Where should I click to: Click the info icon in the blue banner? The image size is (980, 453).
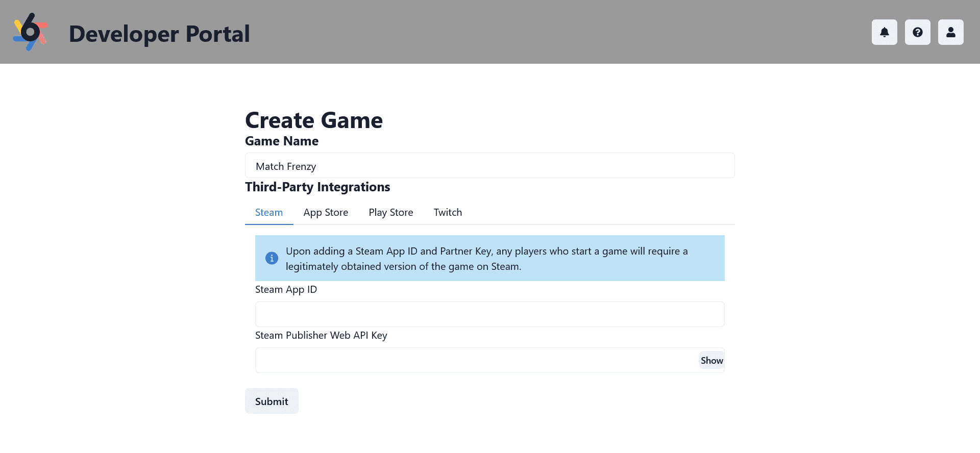pyautogui.click(x=272, y=258)
